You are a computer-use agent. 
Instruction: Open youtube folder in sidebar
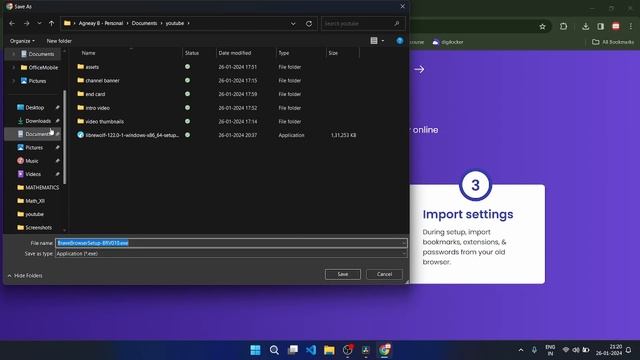[x=34, y=214]
